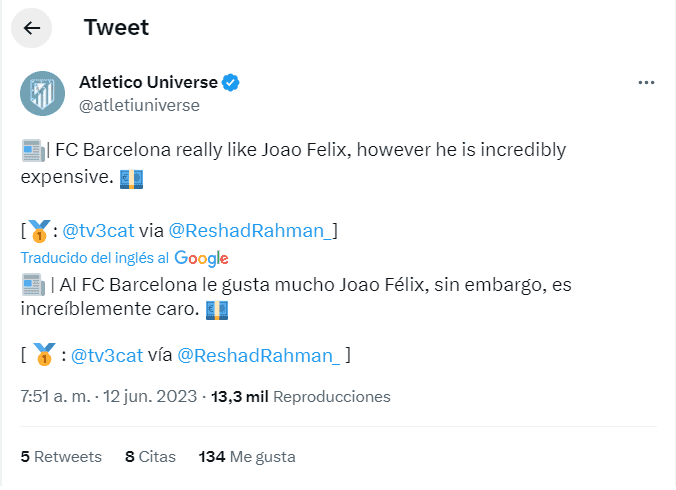The height and width of the screenshot is (490, 676).
Task: Click the gold medal emoji in translated text
Action: tap(43, 354)
